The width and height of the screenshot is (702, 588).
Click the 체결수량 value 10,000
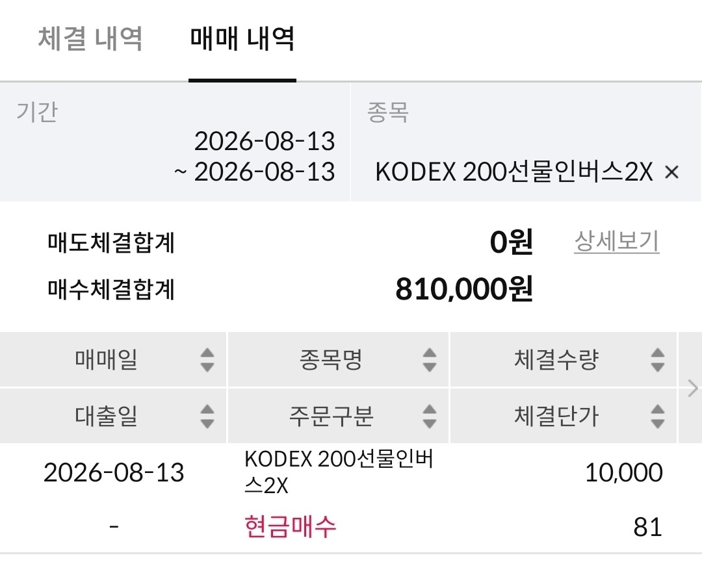coord(623,472)
